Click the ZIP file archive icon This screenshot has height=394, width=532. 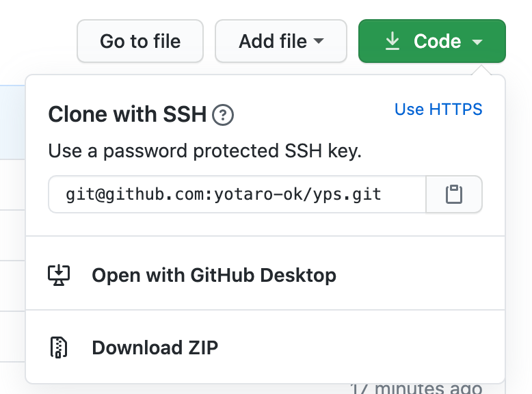point(59,347)
